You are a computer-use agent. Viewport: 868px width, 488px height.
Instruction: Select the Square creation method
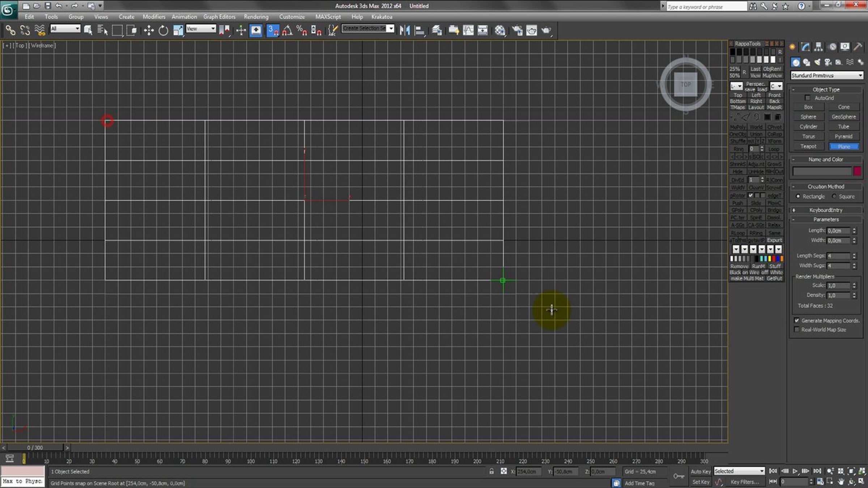834,197
